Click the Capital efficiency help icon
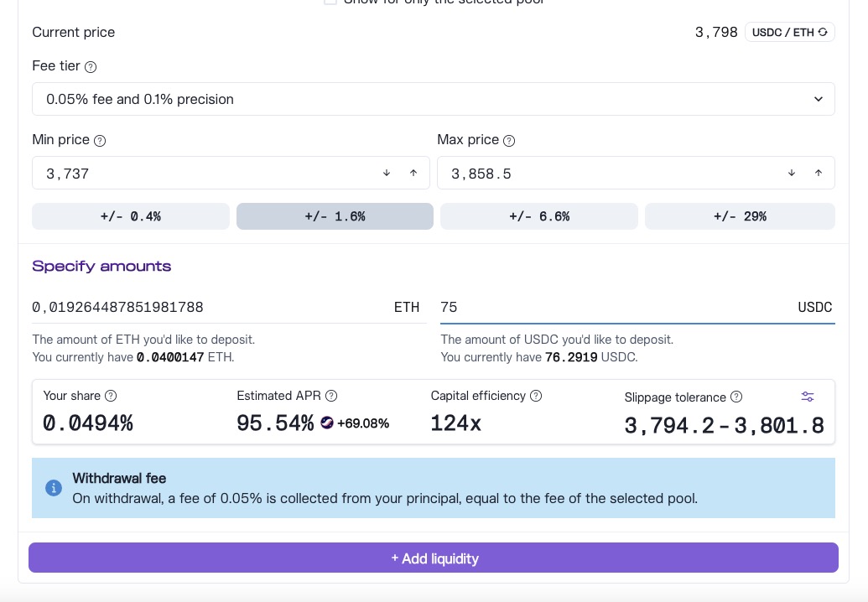 pyautogui.click(x=536, y=396)
